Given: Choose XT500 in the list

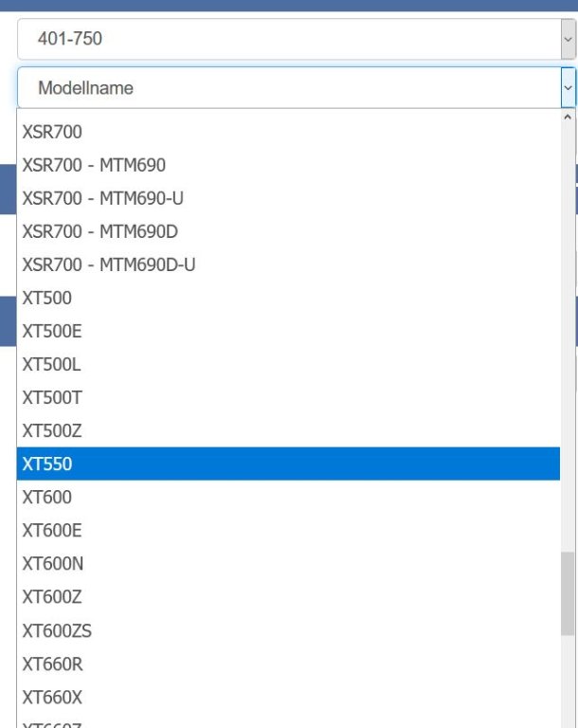Looking at the screenshot, I should pyautogui.click(x=288, y=298).
